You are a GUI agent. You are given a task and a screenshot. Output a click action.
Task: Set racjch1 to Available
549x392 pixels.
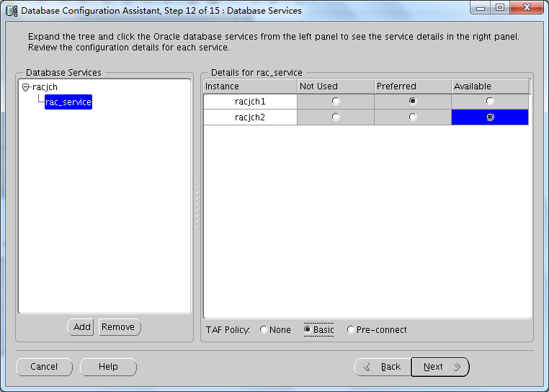click(490, 101)
